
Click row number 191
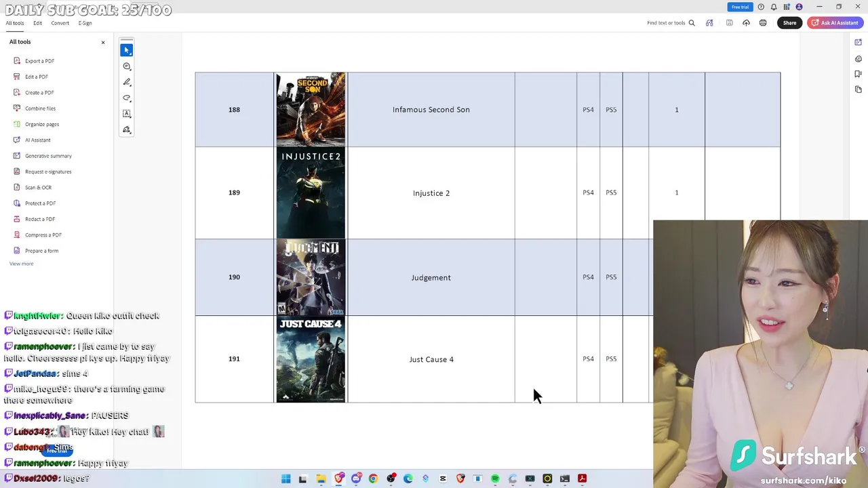tap(234, 359)
